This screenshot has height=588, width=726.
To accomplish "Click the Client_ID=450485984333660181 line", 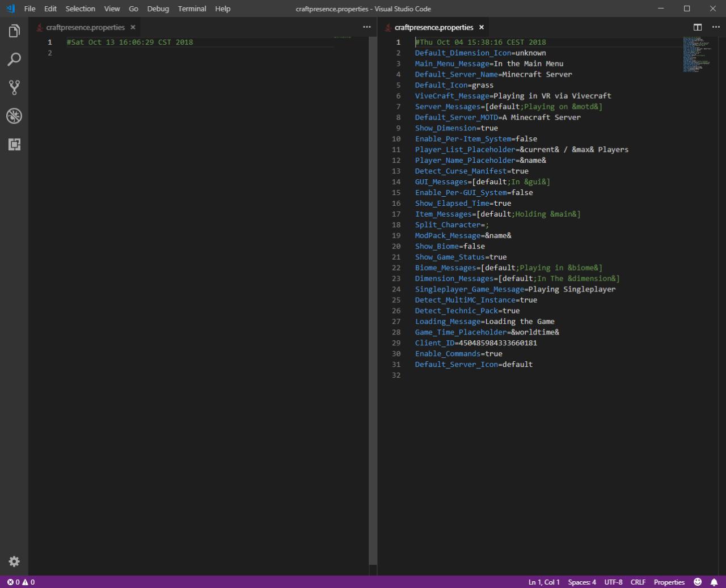I will pos(476,343).
